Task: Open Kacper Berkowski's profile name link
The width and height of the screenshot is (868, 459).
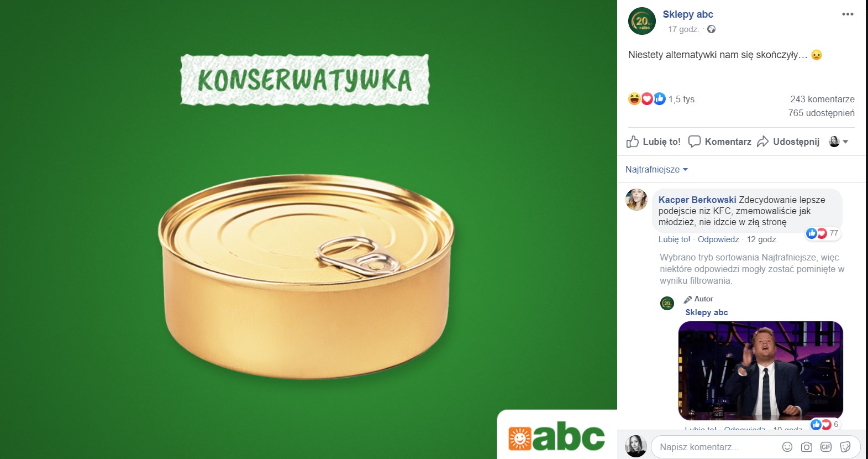Action: (x=697, y=200)
